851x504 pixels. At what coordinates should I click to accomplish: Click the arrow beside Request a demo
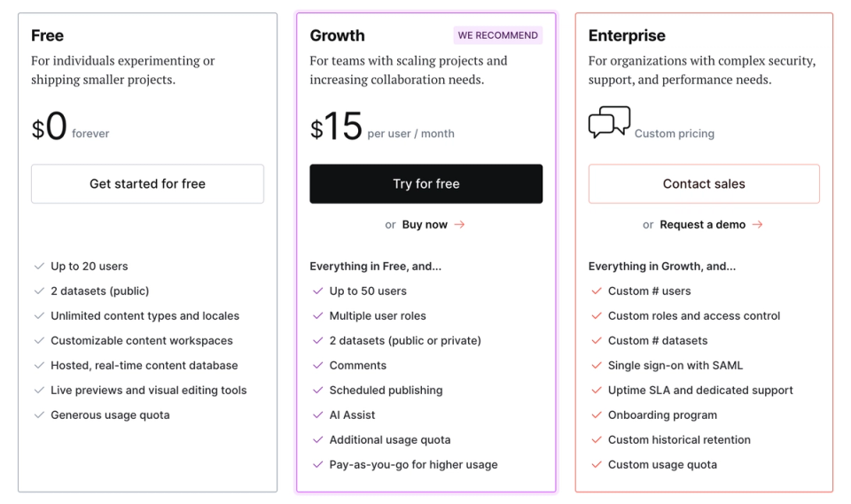(x=757, y=225)
